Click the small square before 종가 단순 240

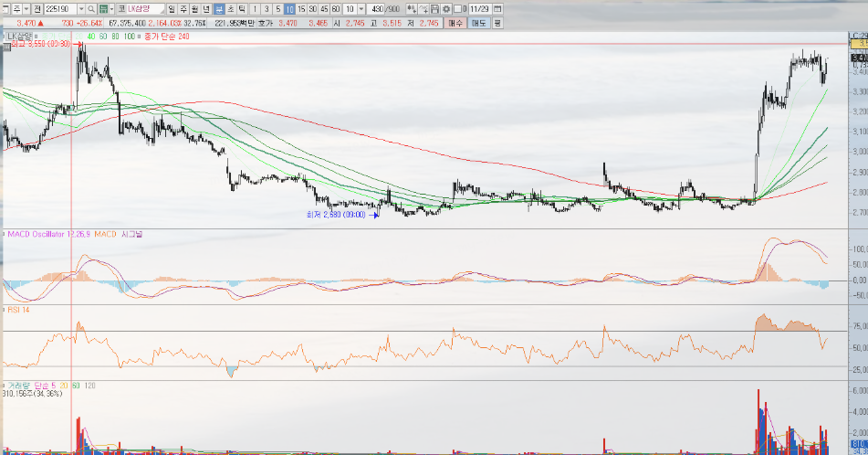click(139, 36)
